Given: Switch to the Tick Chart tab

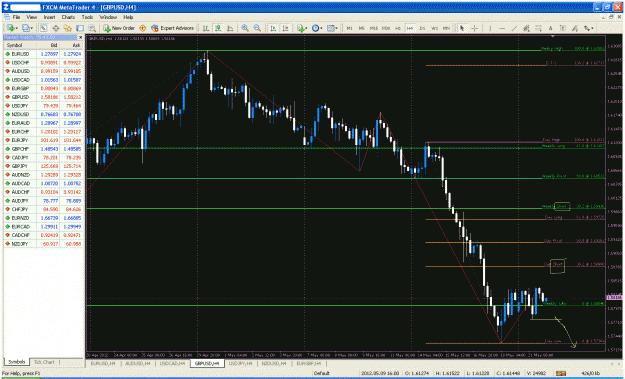Looking at the screenshot, I should point(44,362).
